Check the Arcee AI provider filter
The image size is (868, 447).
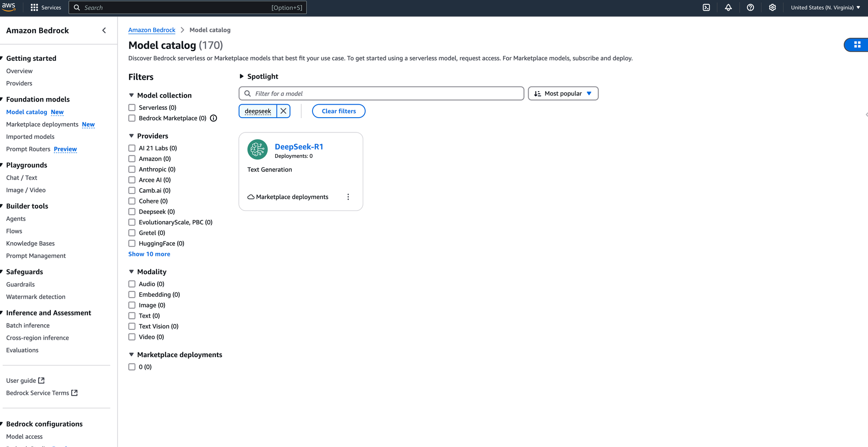click(x=132, y=180)
